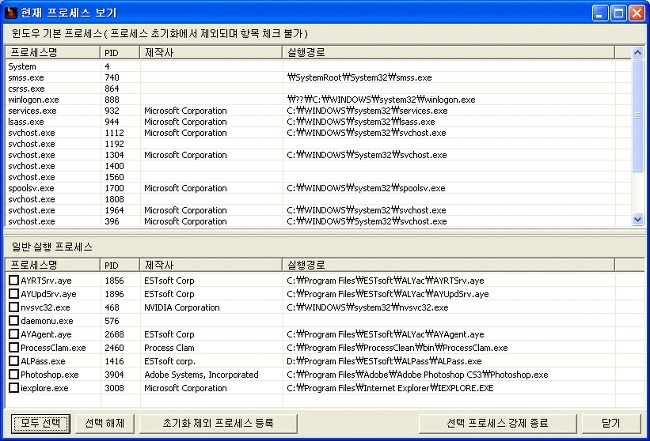Minimize the process viewer window
This screenshot has height=441, width=650.
[600, 13]
